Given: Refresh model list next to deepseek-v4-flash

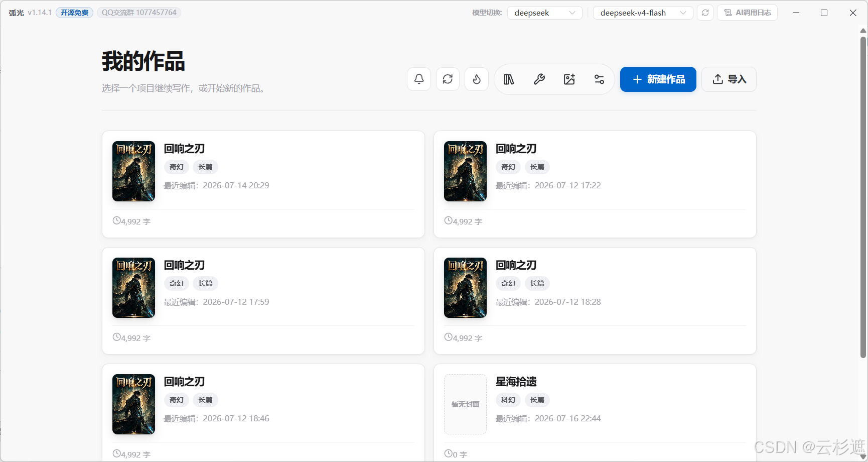Looking at the screenshot, I should (705, 13).
